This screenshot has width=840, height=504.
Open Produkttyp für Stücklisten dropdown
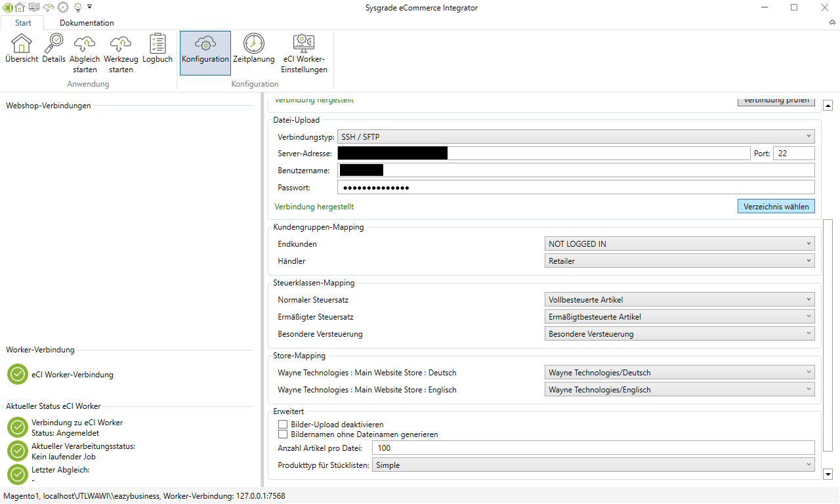pyautogui.click(x=593, y=465)
